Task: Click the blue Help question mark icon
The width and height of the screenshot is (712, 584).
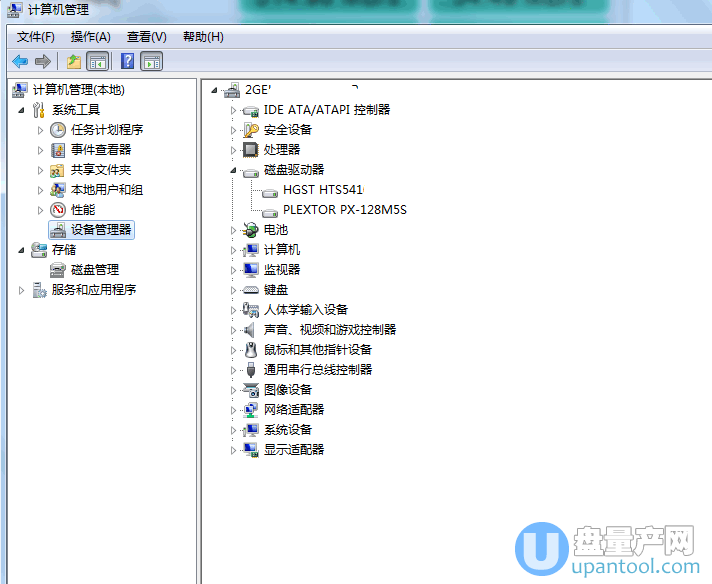Action: (x=128, y=62)
